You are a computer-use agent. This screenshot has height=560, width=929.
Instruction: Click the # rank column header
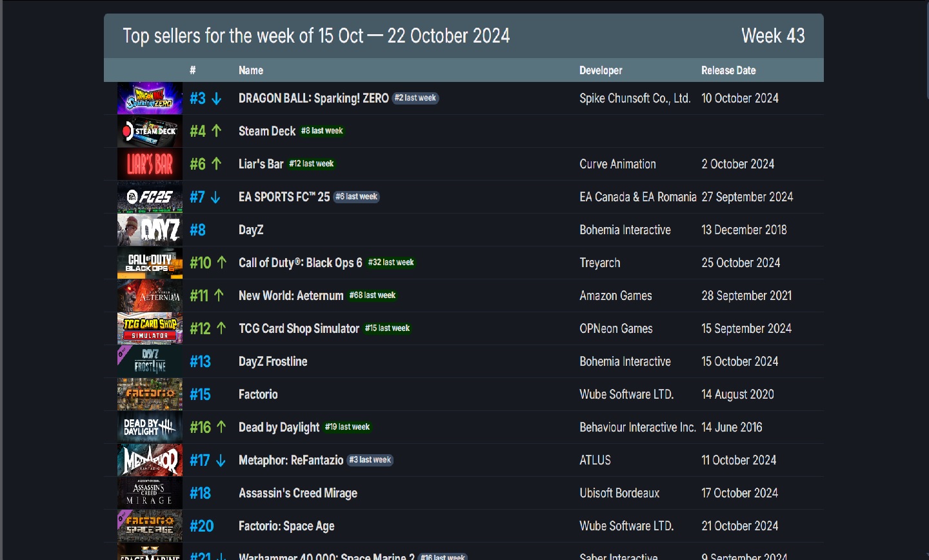[x=193, y=70]
